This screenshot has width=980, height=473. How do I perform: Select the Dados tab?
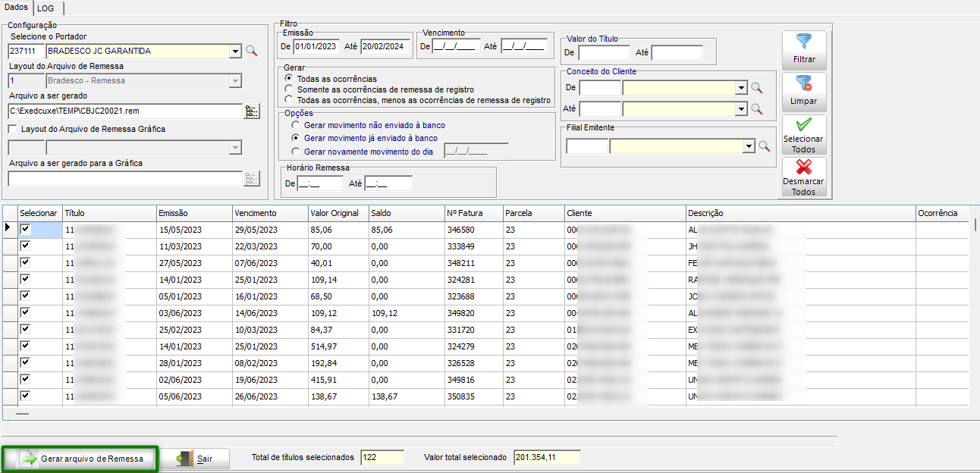click(16, 8)
